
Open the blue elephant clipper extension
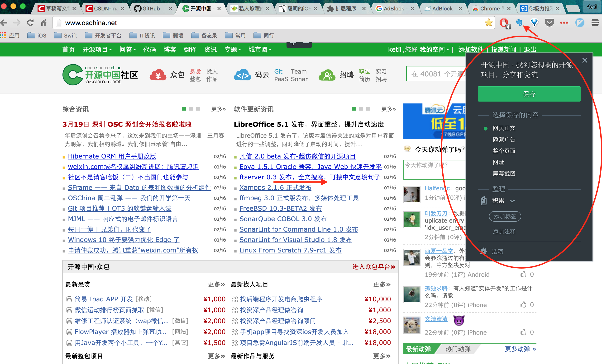(x=519, y=23)
